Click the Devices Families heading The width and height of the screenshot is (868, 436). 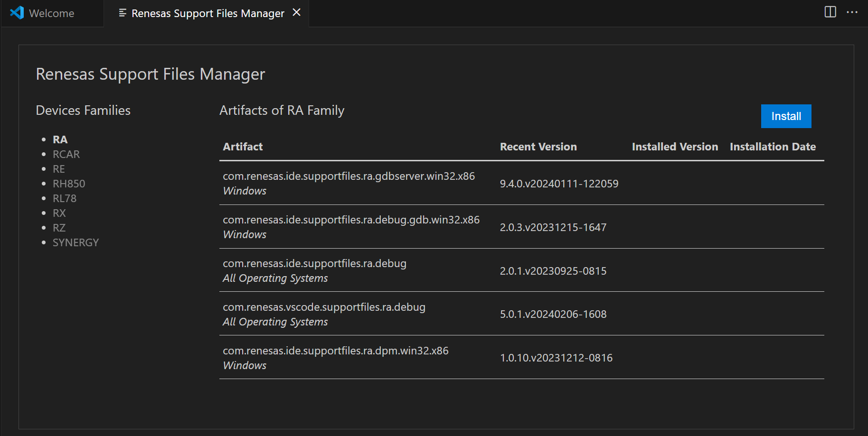coord(83,111)
